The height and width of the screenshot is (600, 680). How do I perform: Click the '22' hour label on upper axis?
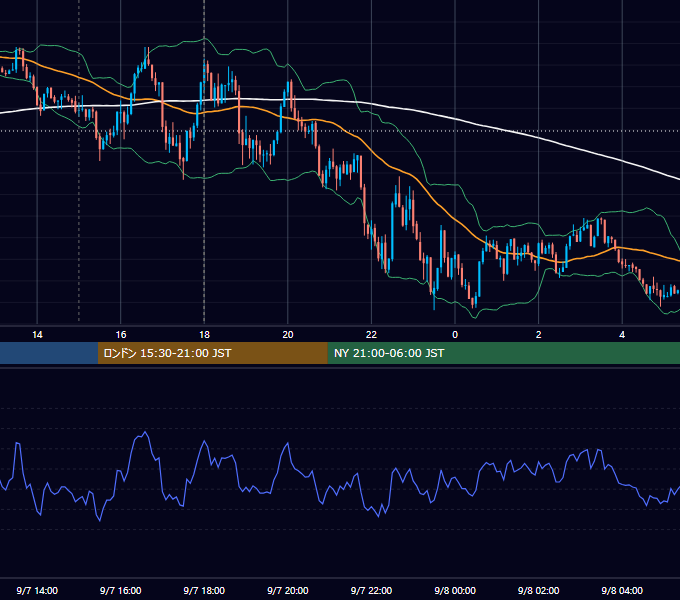point(371,335)
